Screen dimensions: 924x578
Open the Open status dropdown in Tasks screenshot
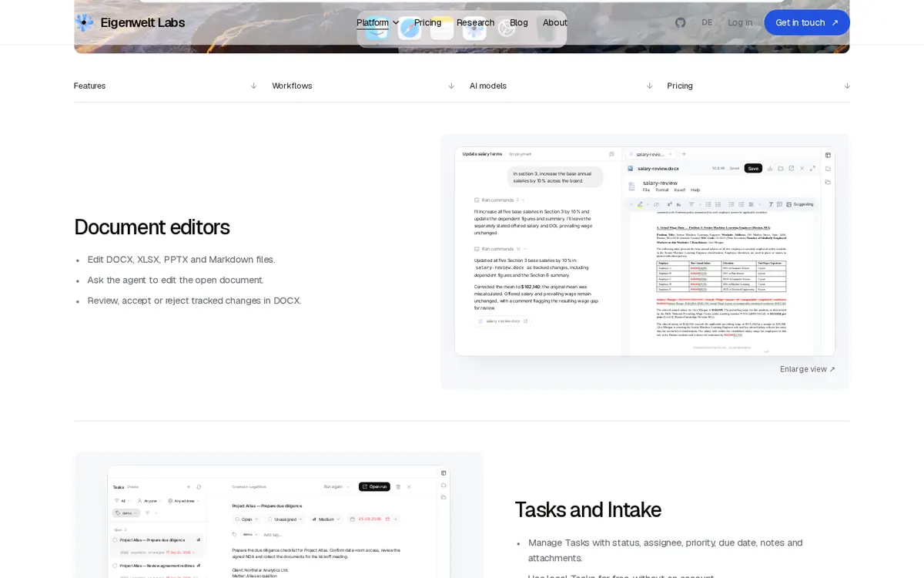[x=246, y=519]
